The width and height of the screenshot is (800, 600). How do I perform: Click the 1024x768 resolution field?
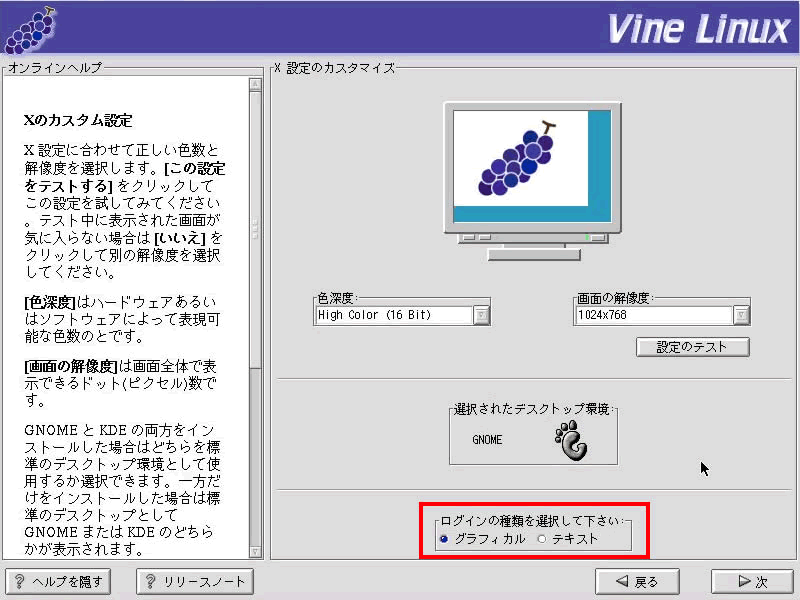pyautogui.click(x=654, y=315)
